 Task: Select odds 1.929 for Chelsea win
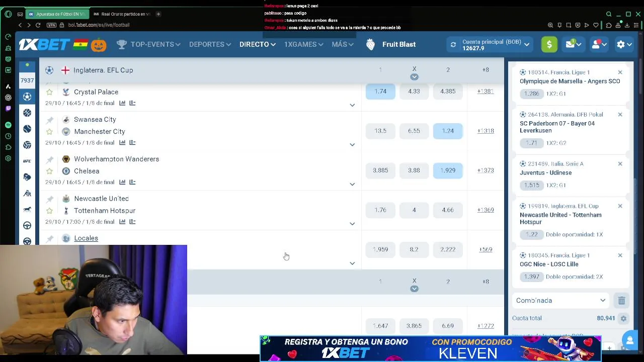448,170
